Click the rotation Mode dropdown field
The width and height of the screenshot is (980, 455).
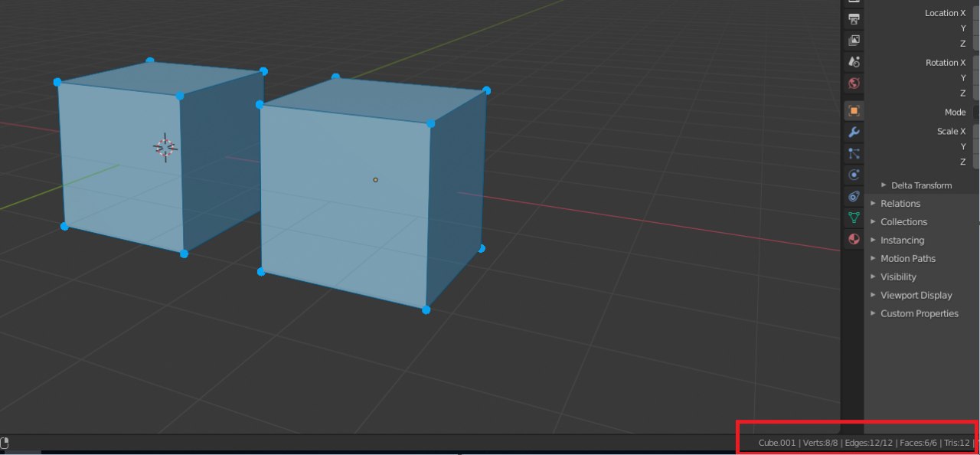(977, 113)
